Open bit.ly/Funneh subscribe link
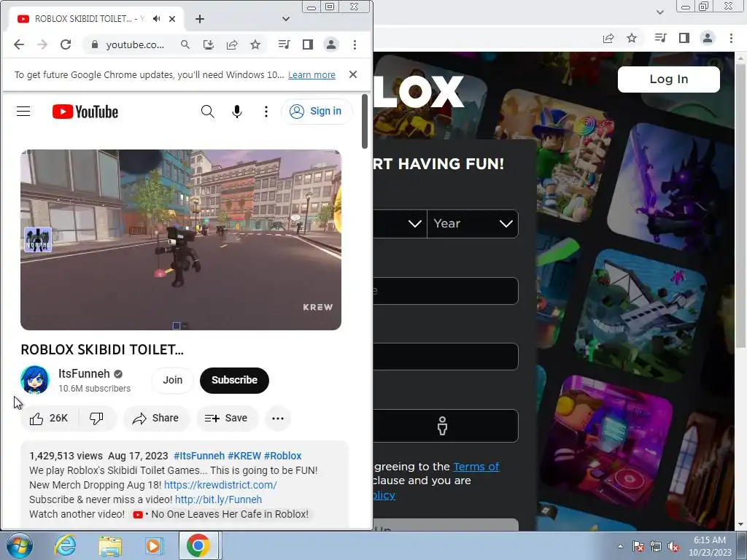Image resolution: width=747 pixels, height=560 pixels. click(219, 499)
